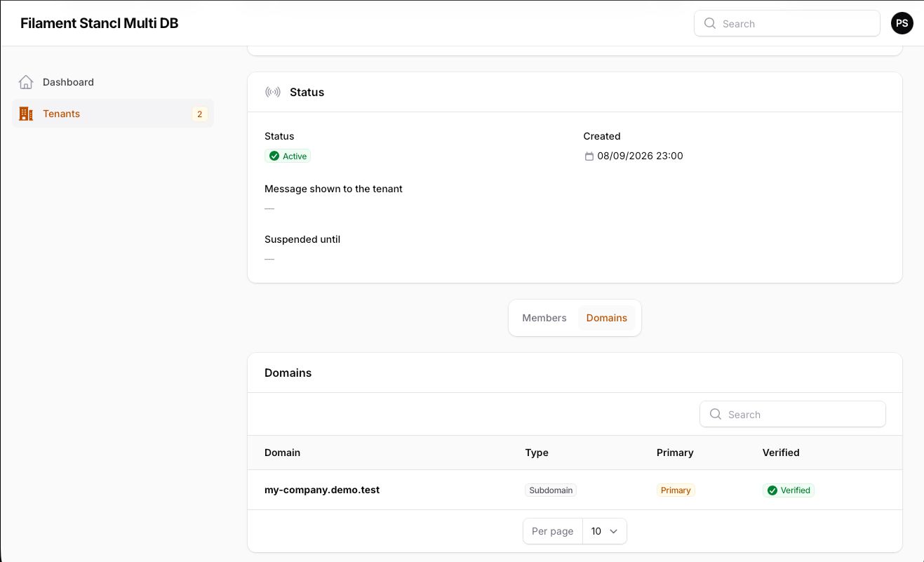Click the Domain column header

[x=282, y=453]
